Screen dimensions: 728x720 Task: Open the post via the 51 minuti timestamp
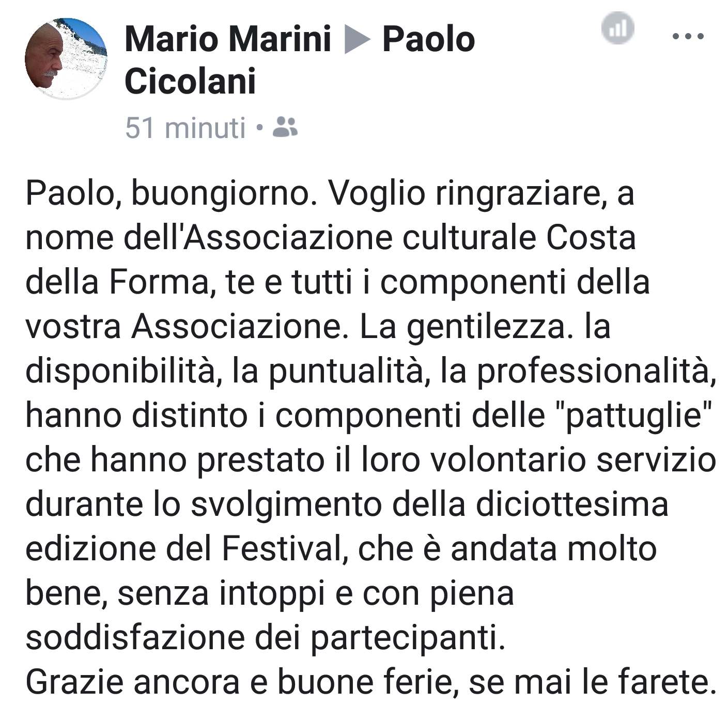185,128
